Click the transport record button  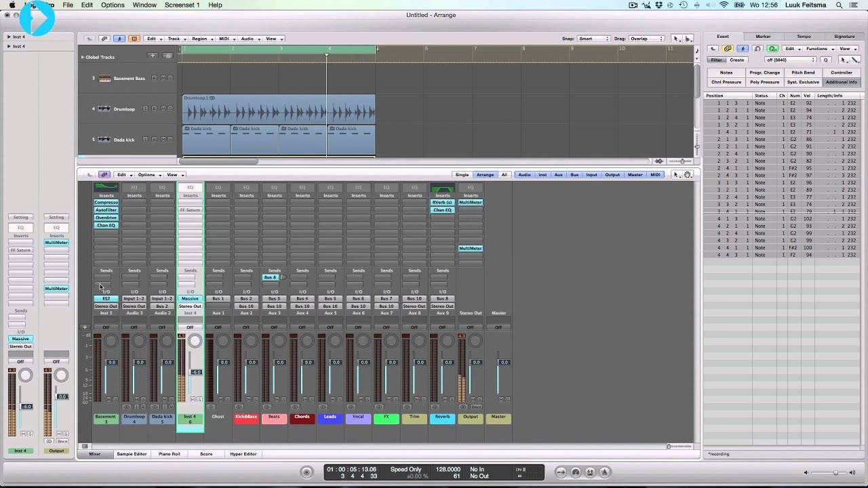point(307,472)
